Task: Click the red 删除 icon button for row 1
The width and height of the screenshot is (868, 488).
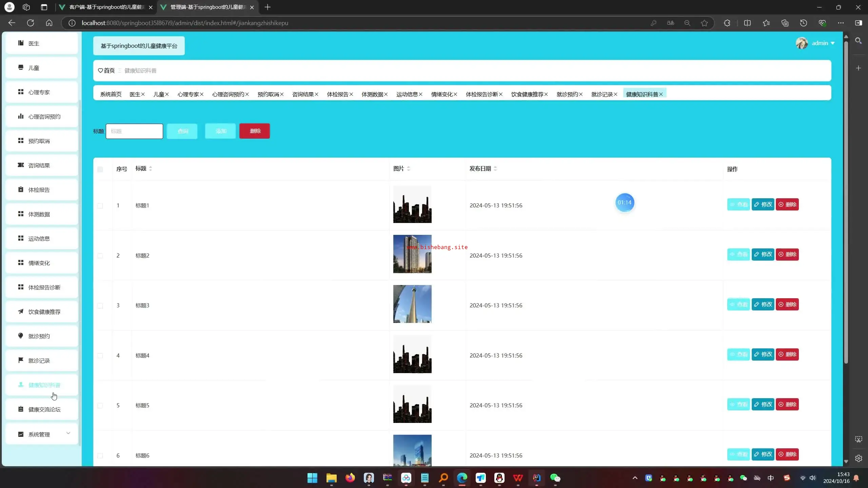Action: (787, 204)
